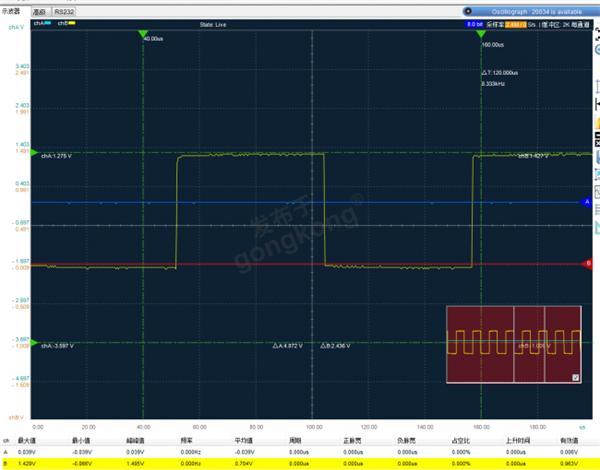Click the 周期 column header
This screenshot has width=600, height=470.
click(x=295, y=441)
